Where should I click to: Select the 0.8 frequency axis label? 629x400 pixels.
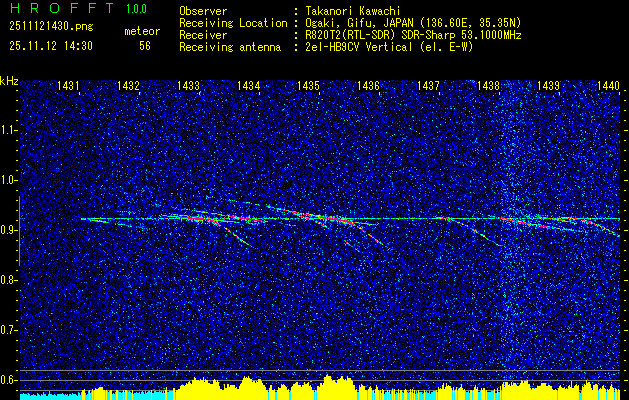coord(8,280)
